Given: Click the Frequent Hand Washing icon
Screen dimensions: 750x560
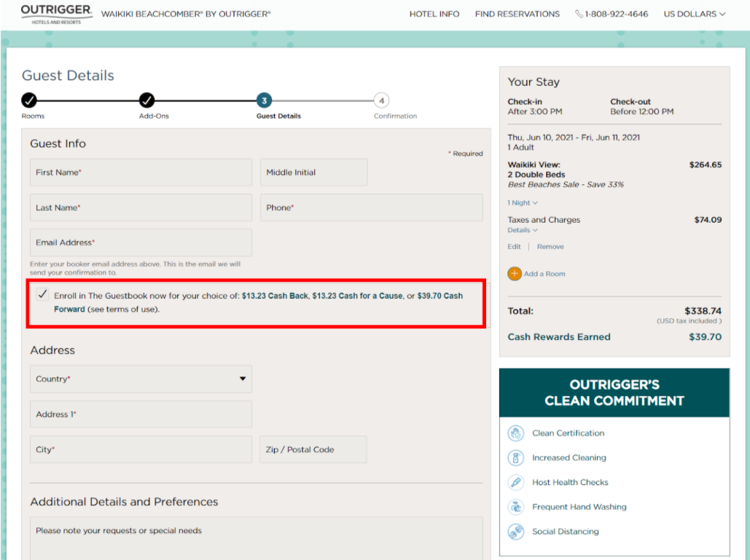Looking at the screenshot, I should (x=515, y=507).
